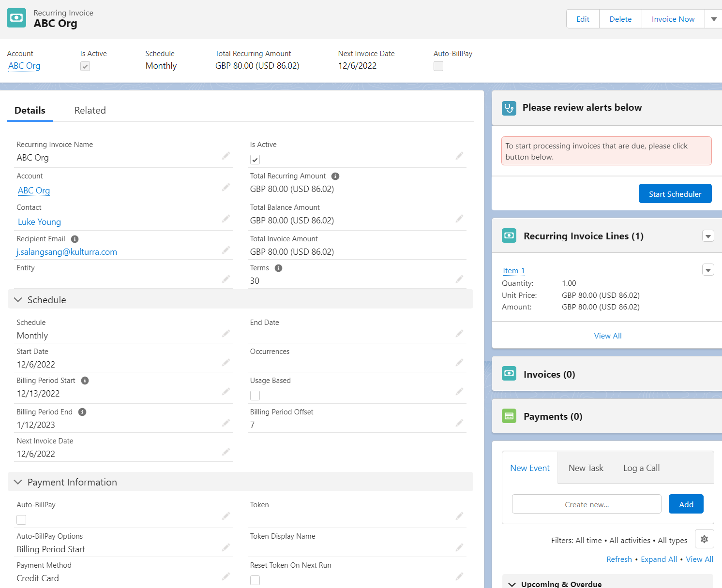The image size is (722, 588).
Task: Open the Recurring Invoice Lines panel dropdown menu
Action: point(707,236)
